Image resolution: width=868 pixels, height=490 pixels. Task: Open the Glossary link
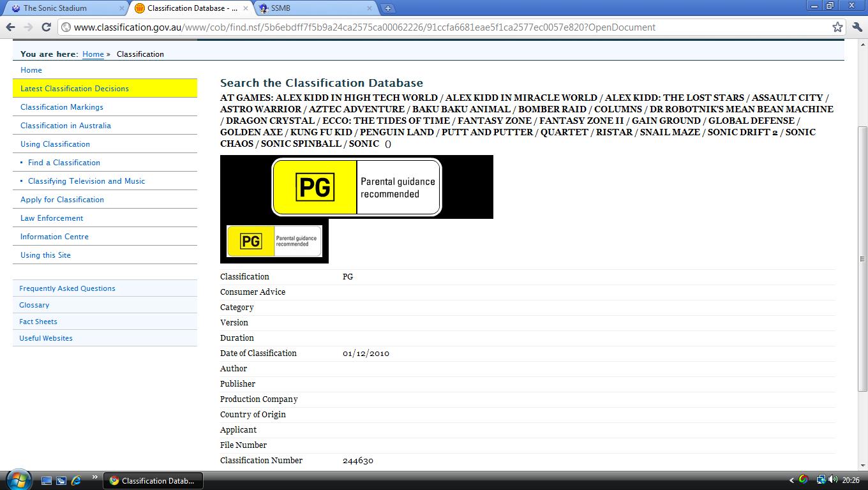click(34, 305)
